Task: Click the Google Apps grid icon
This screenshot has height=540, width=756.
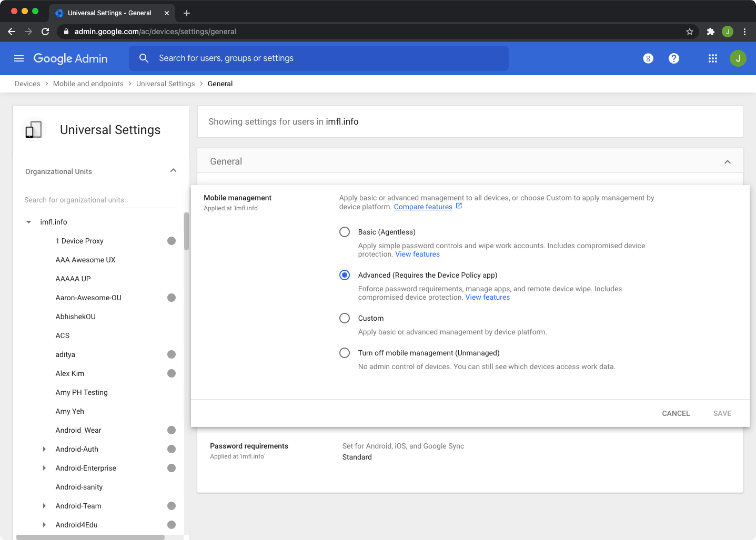Action: tap(712, 58)
